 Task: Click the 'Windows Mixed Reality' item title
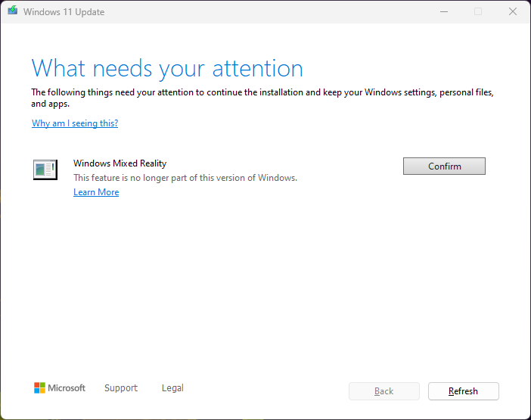tap(120, 163)
